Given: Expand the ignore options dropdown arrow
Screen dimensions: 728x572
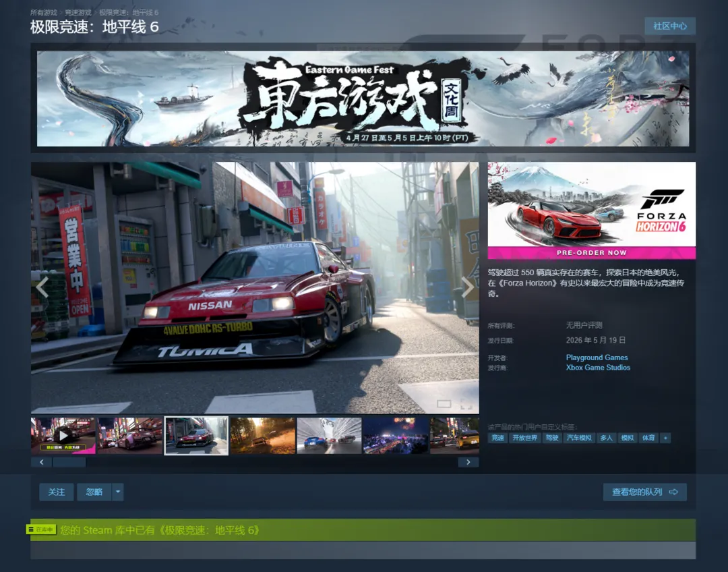Looking at the screenshot, I should (118, 492).
